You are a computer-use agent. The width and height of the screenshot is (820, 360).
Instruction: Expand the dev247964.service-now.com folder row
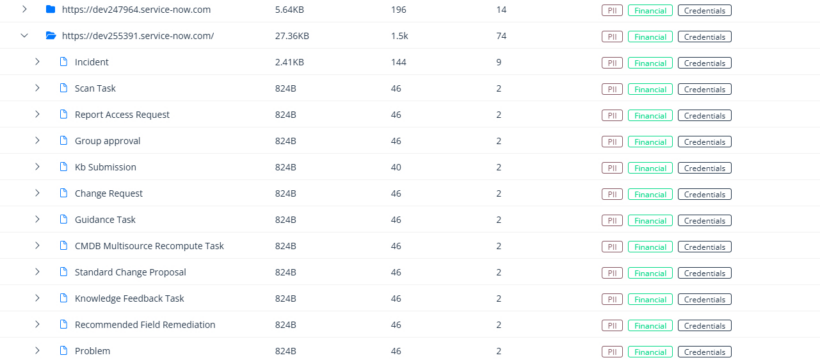pos(24,9)
